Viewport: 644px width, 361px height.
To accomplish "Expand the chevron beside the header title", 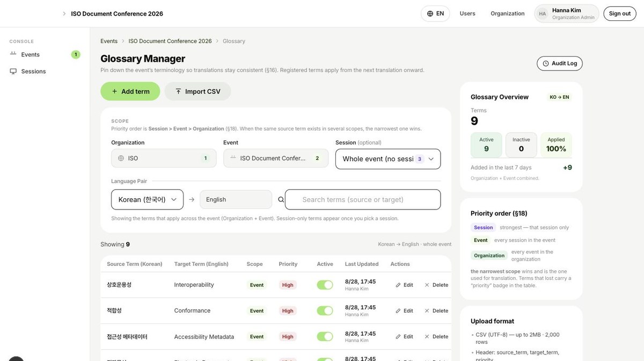I will coord(64,13).
